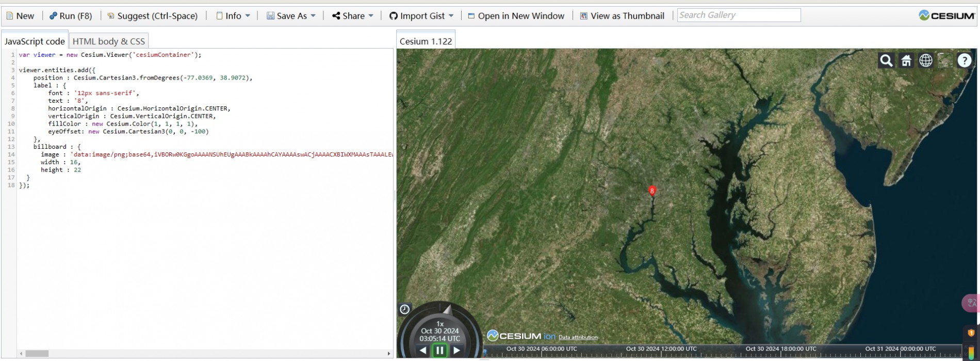The width and height of the screenshot is (980, 361).
Task: Click the timeline at Oct 30 12:00:00 UTC
Action: click(x=661, y=349)
